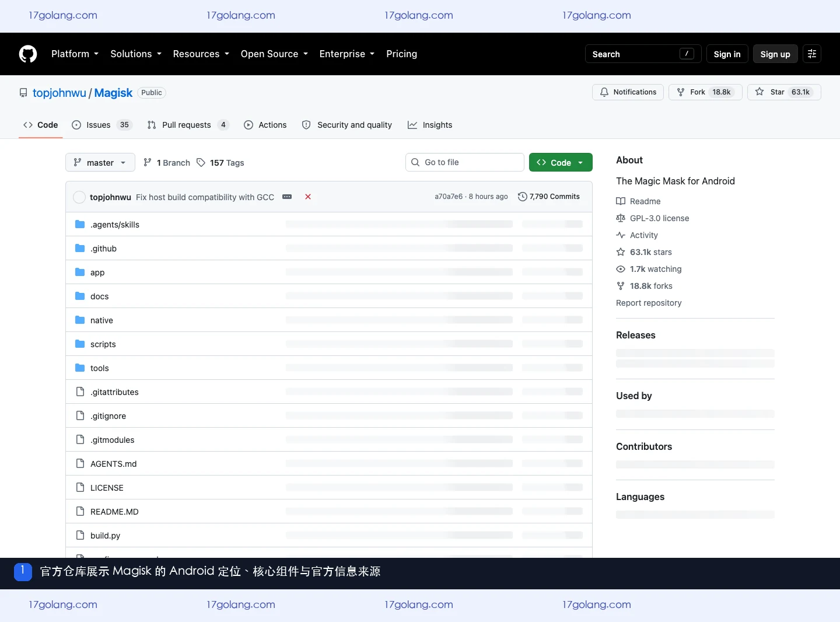Open the Used by heading link
This screenshot has width=840, height=622.
634,396
